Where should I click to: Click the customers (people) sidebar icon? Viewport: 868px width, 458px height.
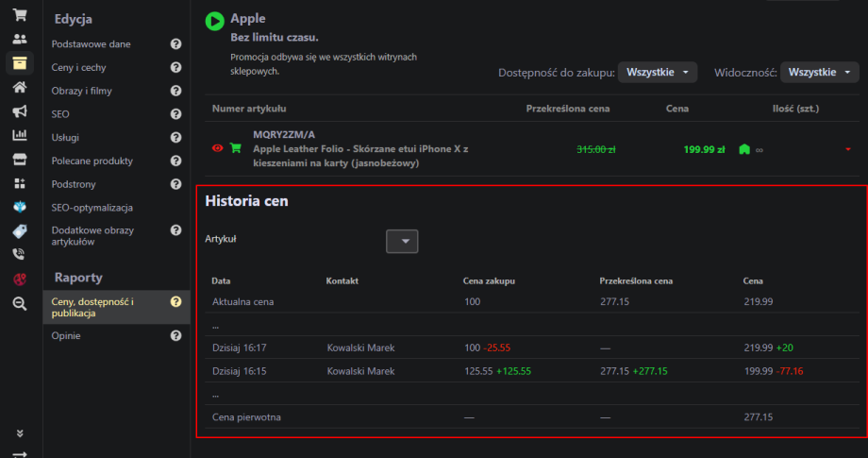tap(19, 40)
